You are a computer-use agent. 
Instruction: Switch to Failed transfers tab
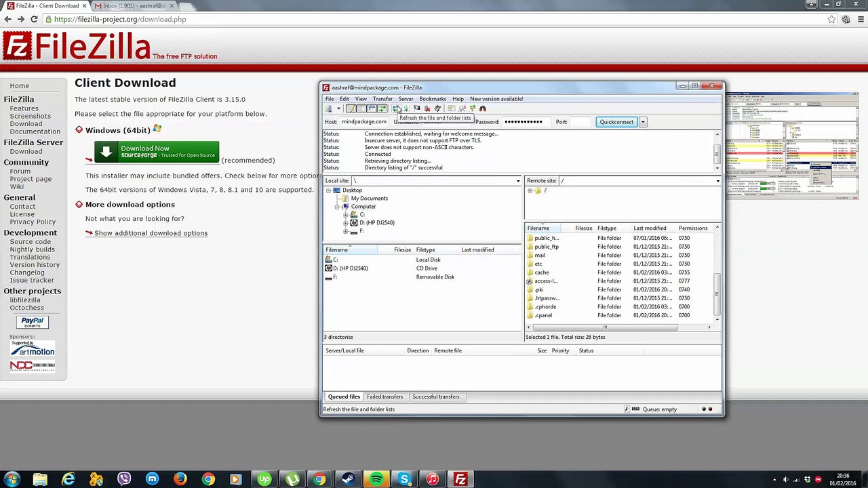tap(384, 396)
